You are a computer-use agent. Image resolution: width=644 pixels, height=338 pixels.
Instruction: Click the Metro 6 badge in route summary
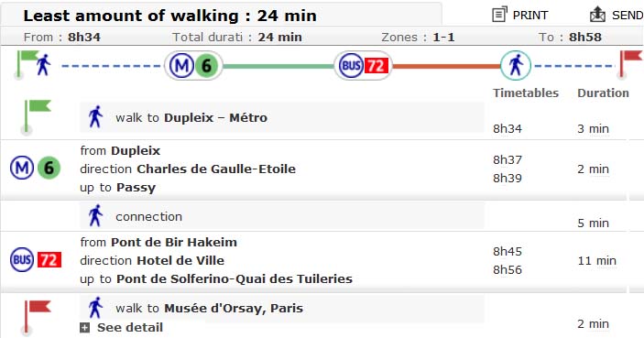coord(193,65)
